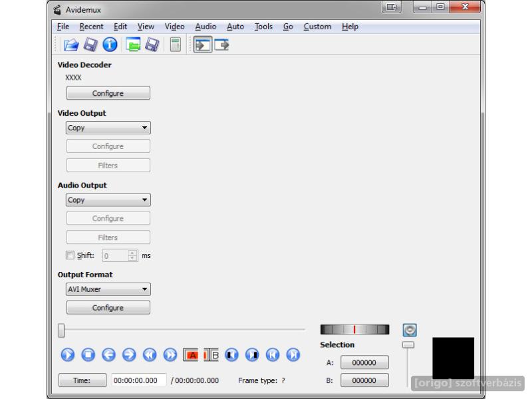
Task: Go to the previous frame arrow
Action: click(x=108, y=355)
